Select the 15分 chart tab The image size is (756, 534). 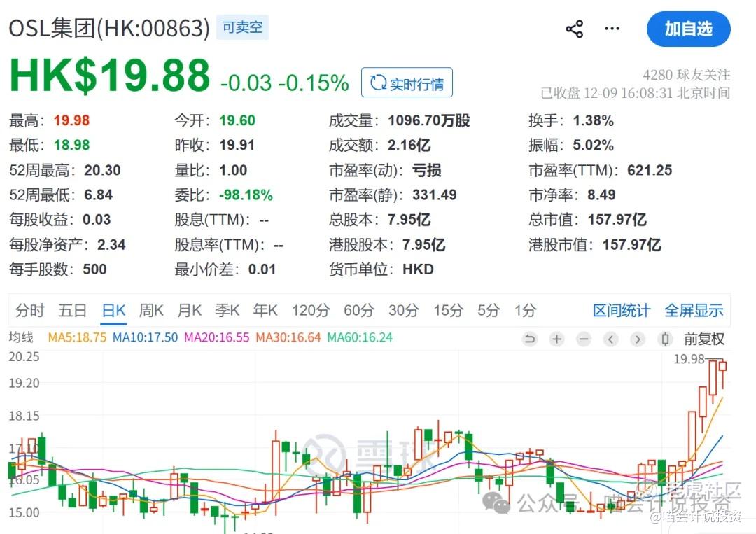(449, 310)
